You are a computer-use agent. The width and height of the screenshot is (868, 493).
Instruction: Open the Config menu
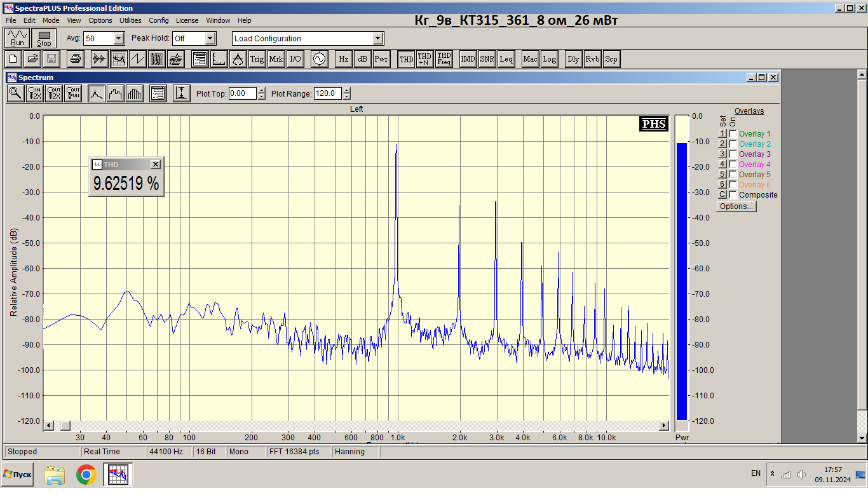click(x=159, y=20)
